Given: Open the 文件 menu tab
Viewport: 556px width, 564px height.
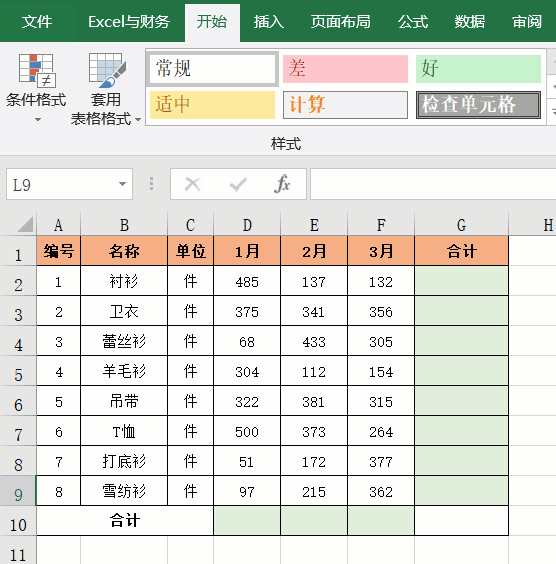Looking at the screenshot, I should point(37,22).
